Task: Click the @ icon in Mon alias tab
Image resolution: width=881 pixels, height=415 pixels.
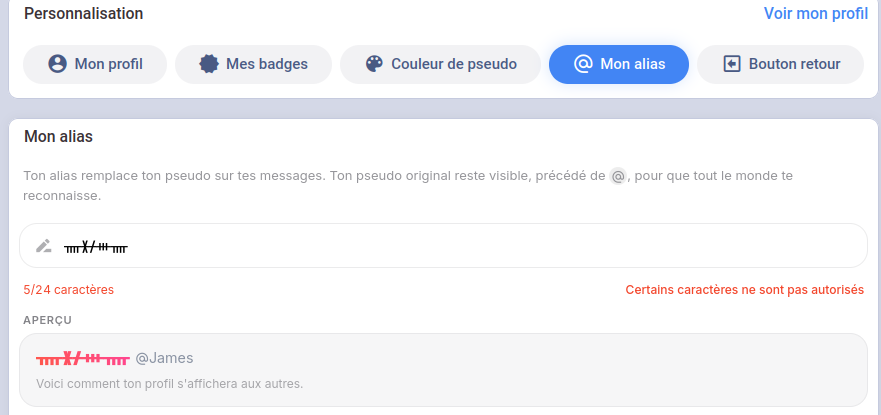Action: 583,64
